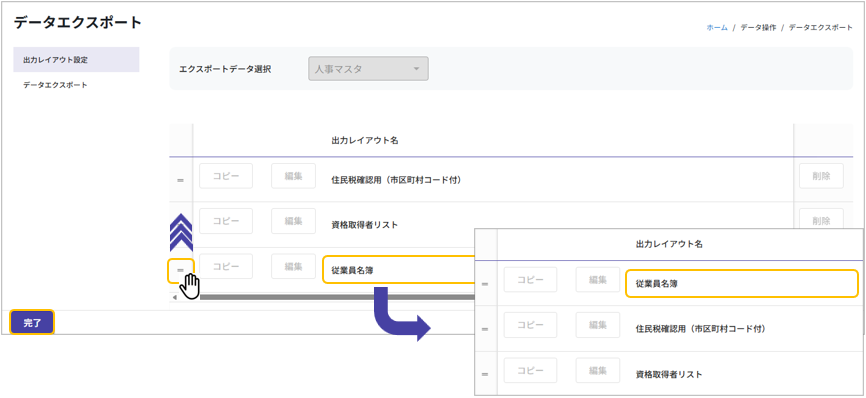This screenshot has height=398, width=866.
Task: Click データエクスポート at the breadcrumb end
Action: [821, 27]
